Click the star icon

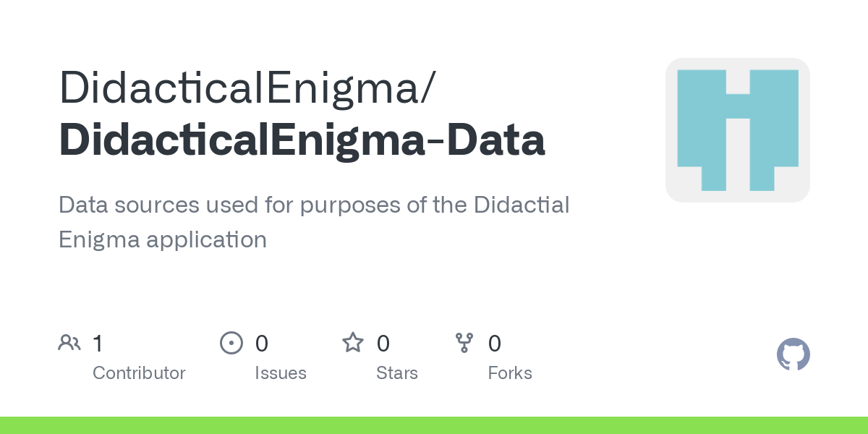[x=353, y=343]
